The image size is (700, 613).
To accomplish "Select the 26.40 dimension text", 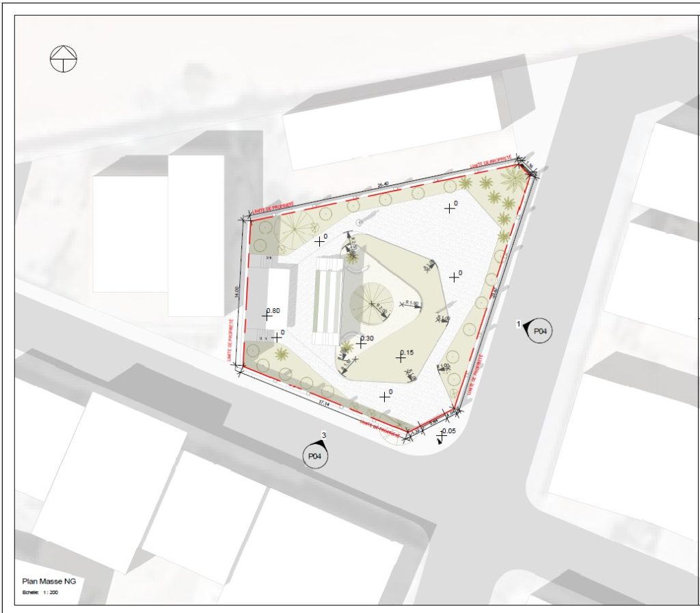I will coord(383,185).
